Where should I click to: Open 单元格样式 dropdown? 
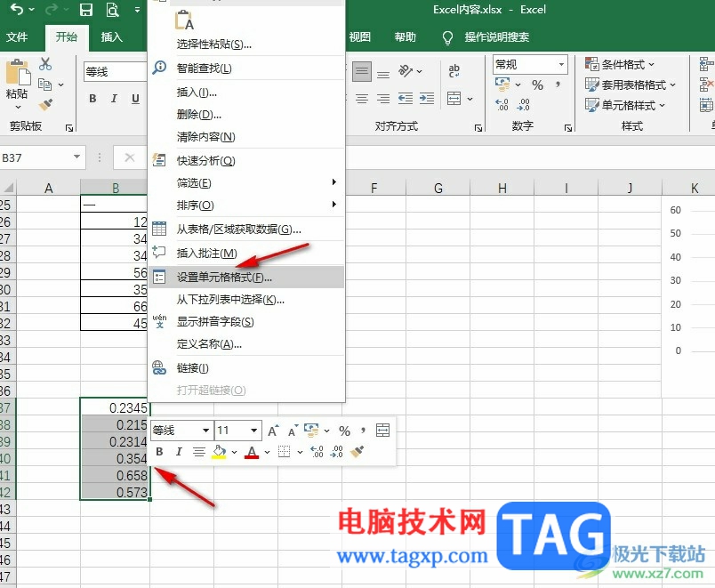[x=625, y=105]
